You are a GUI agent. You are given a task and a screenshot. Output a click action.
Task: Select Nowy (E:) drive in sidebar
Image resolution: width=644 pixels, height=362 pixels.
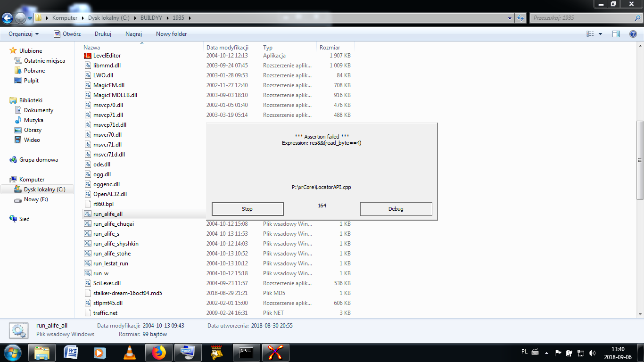coord(36,199)
